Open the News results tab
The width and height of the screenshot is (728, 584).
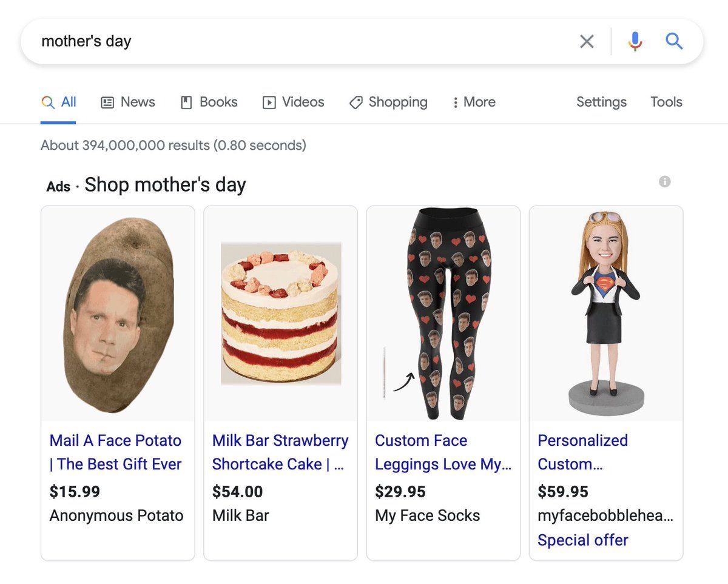[127, 102]
